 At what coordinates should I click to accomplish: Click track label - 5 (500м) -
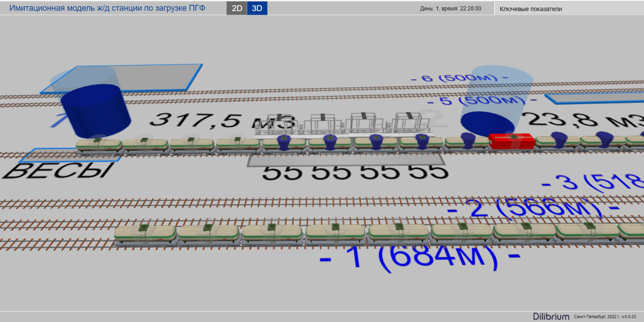click(x=481, y=101)
